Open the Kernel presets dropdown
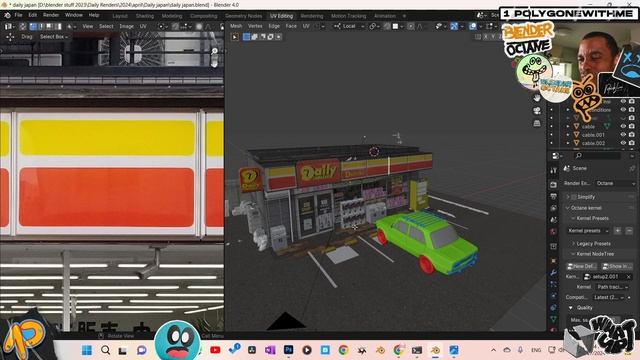This screenshot has height=360, width=640. (x=588, y=231)
